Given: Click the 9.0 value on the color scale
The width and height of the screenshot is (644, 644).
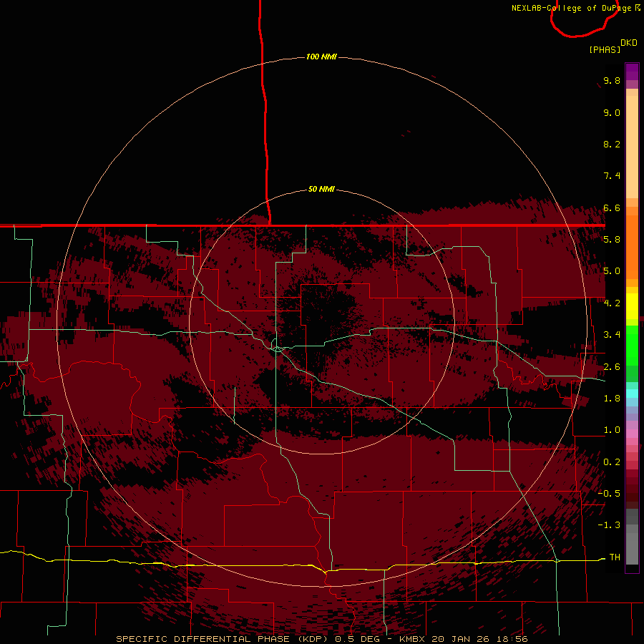Looking at the screenshot, I should pyautogui.click(x=612, y=112).
